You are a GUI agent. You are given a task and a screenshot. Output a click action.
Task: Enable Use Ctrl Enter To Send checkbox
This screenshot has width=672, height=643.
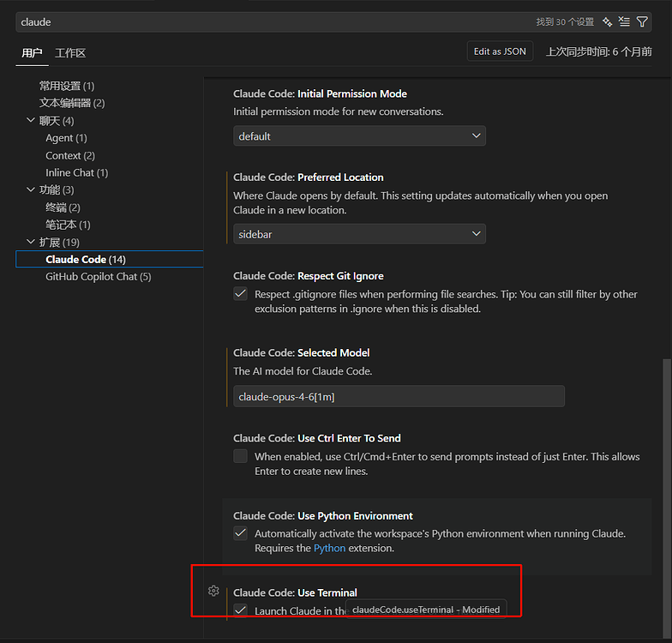click(240, 456)
